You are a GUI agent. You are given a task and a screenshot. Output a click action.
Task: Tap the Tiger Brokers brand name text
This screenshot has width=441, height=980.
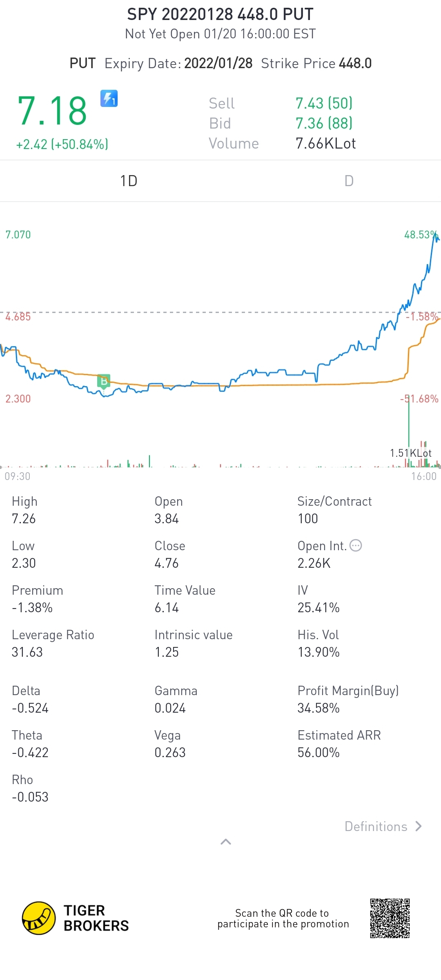(x=96, y=918)
